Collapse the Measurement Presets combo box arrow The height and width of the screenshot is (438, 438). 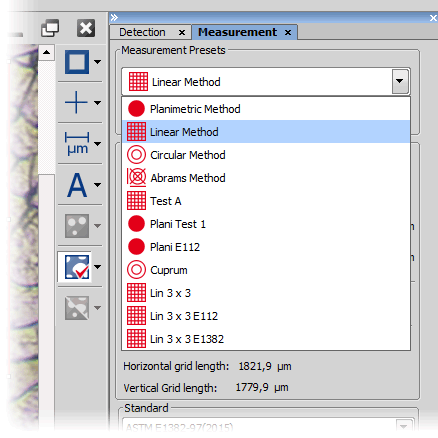(400, 81)
